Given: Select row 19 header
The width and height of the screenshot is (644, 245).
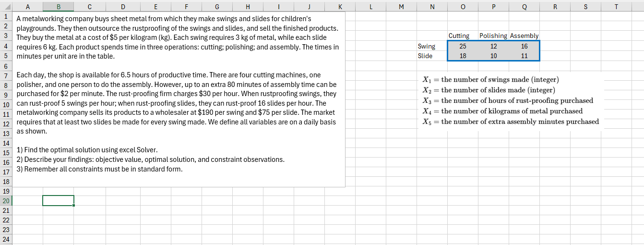Looking at the screenshot, I should (6, 191).
